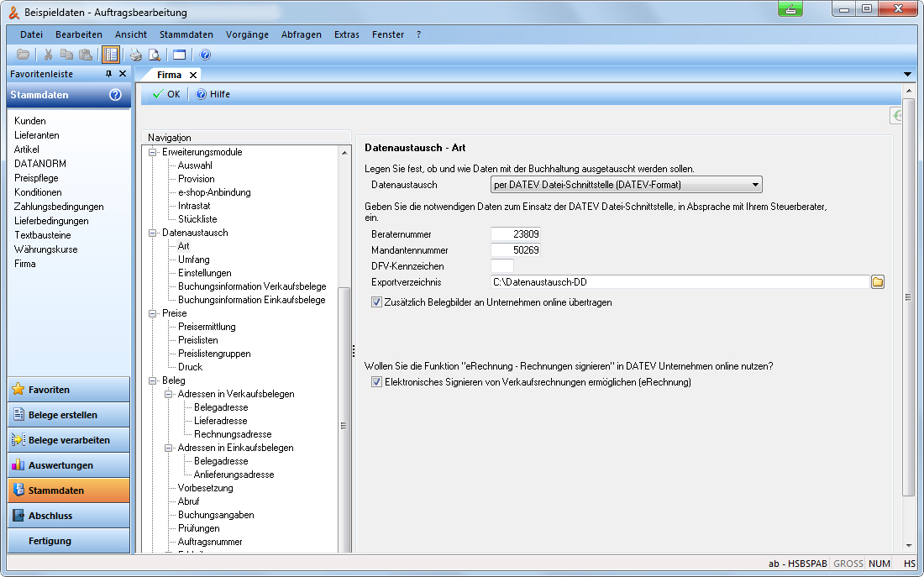This screenshot has height=577, width=924.
Task: Uncheck Zusätzlich Belegbilder übertragen checkbox
Action: (376, 302)
